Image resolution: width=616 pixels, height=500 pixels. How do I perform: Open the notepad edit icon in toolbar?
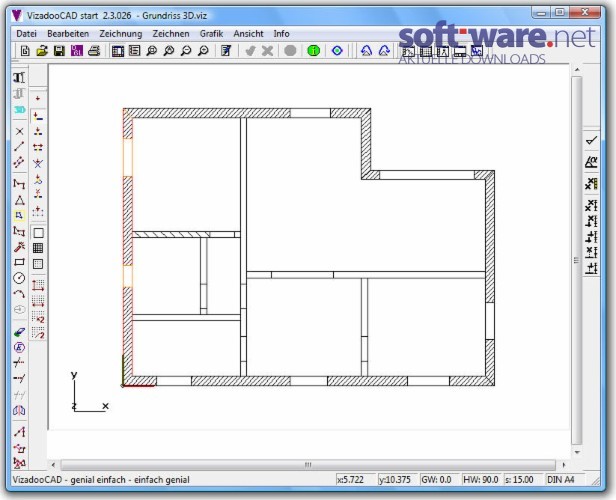pyautogui.click(x=226, y=51)
